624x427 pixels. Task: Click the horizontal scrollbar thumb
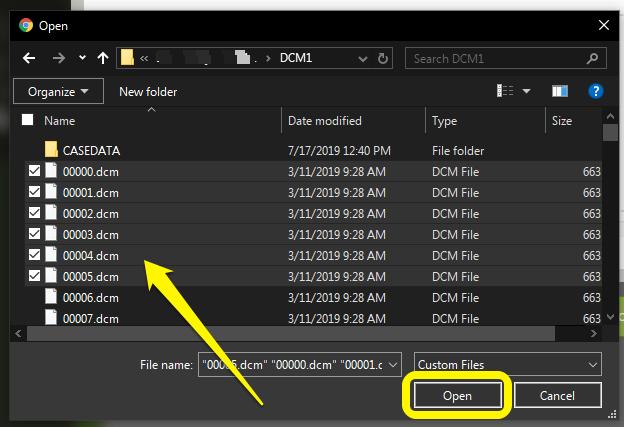pos(291,333)
